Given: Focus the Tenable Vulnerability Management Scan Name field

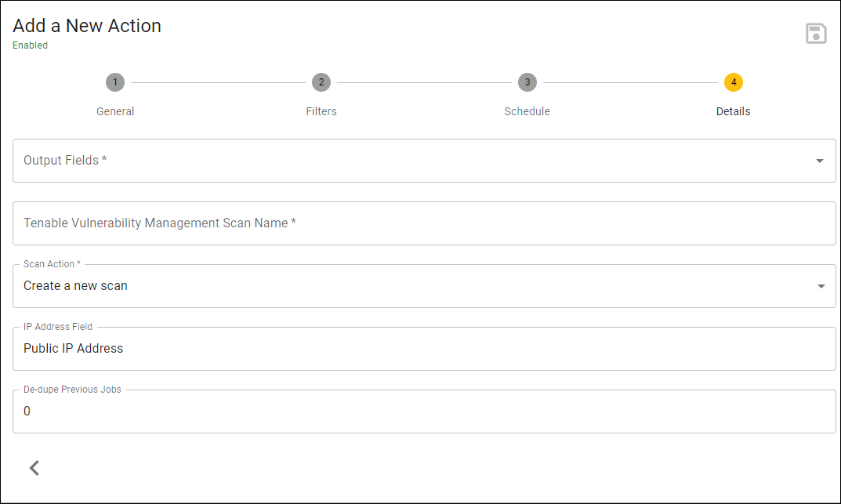Looking at the screenshot, I should click(424, 223).
